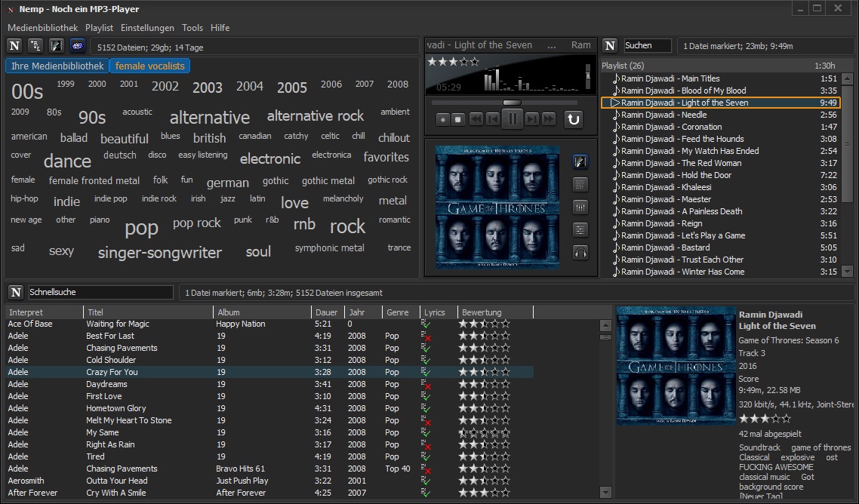
Task: Open the N menu button beside Schnellsuche
Action: click(x=16, y=293)
